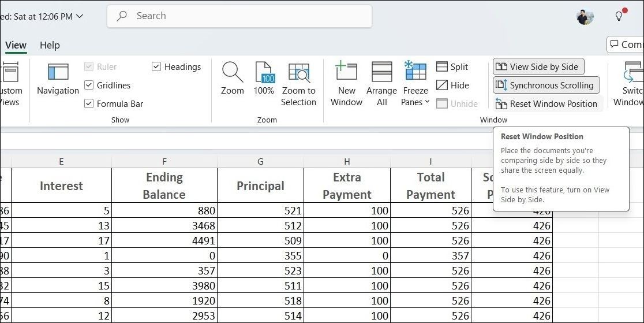This screenshot has width=644, height=323.
Task: Open Custom Views
Action: tap(10, 84)
